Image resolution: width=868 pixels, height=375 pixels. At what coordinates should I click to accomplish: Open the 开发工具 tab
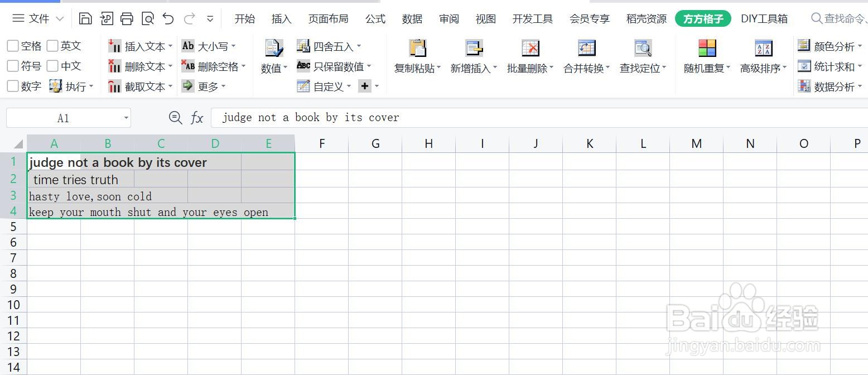pos(532,18)
